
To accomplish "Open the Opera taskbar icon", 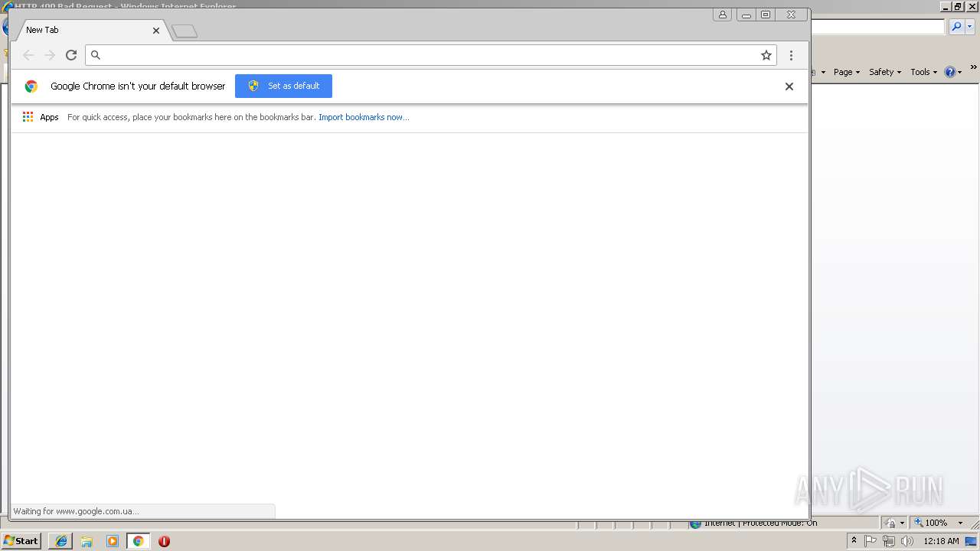I will tap(164, 541).
